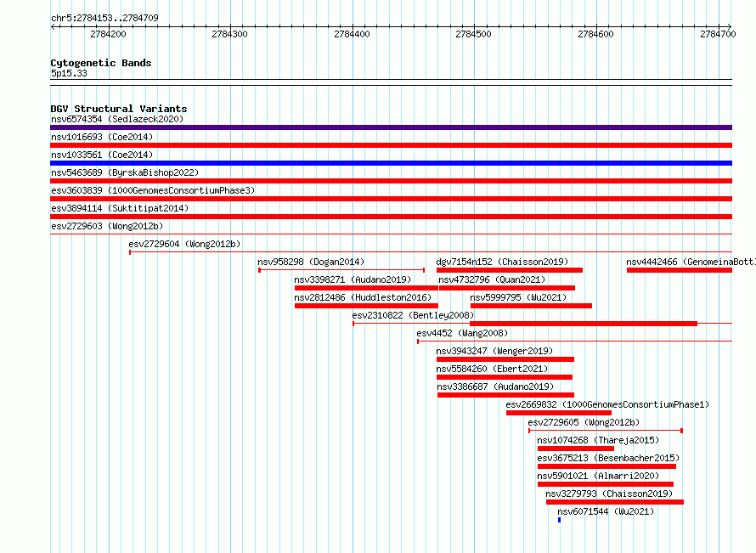Click the red bar under nsv2812486
This screenshot has height=553, width=756.
pyautogui.click(x=366, y=306)
